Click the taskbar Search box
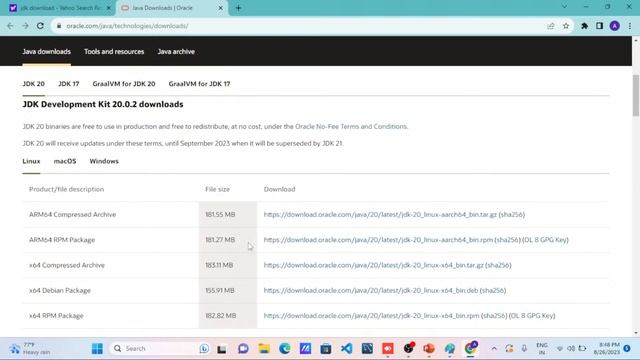Image resolution: width=640 pixels, height=360 pixels. [161, 349]
